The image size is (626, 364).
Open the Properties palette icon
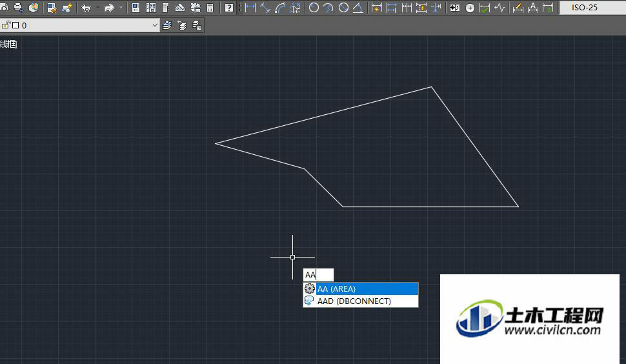(x=136, y=7)
